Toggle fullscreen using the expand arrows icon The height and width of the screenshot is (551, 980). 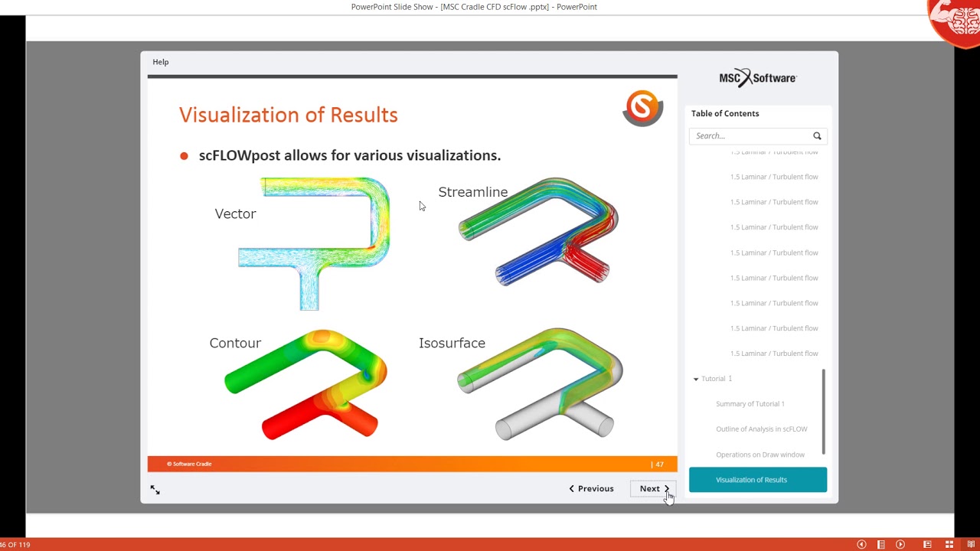[x=155, y=490]
